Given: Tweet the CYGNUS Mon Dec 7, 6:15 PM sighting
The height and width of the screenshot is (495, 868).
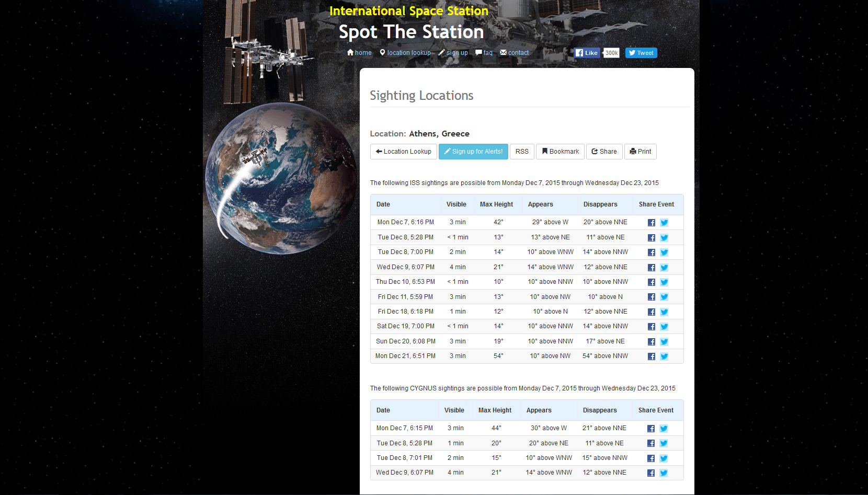Looking at the screenshot, I should click(x=664, y=429).
